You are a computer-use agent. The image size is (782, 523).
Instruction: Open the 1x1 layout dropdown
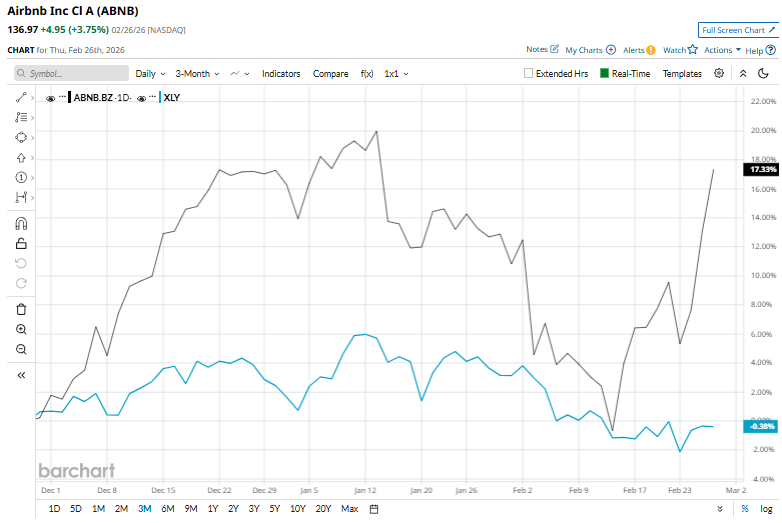pyautogui.click(x=396, y=74)
